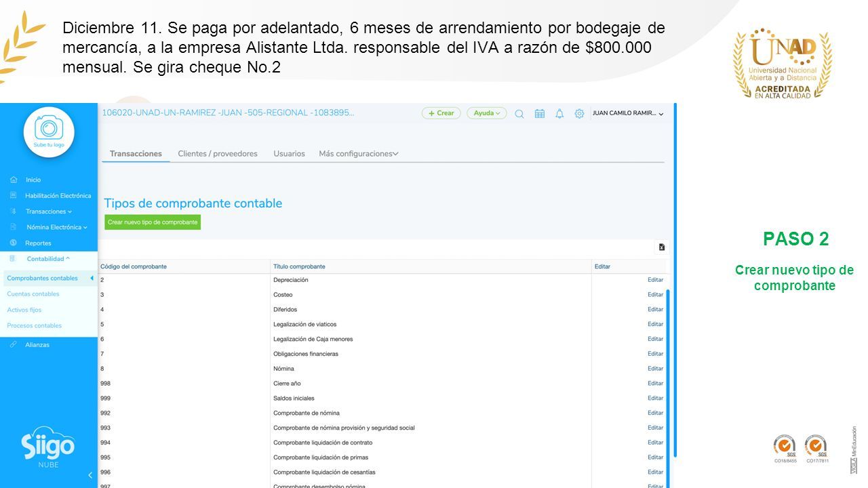
Task: Click the Siigo Nube logo
Action: pos(47,448)
